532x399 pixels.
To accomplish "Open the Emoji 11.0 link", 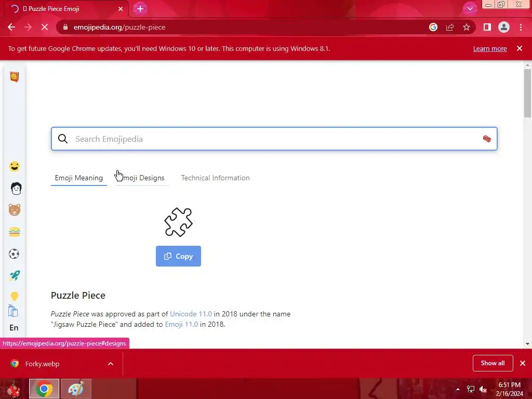I will point(181,324).
